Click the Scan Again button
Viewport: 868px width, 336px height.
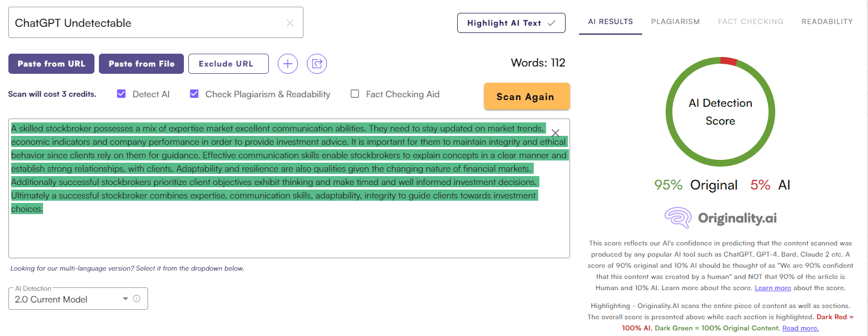527,97
